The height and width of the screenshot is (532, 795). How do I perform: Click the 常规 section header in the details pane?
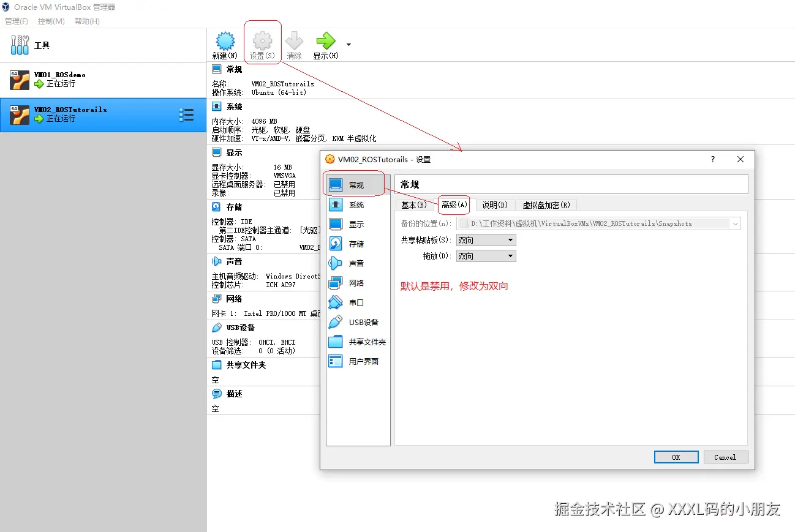pyautogui.click(x=234, y=70)
